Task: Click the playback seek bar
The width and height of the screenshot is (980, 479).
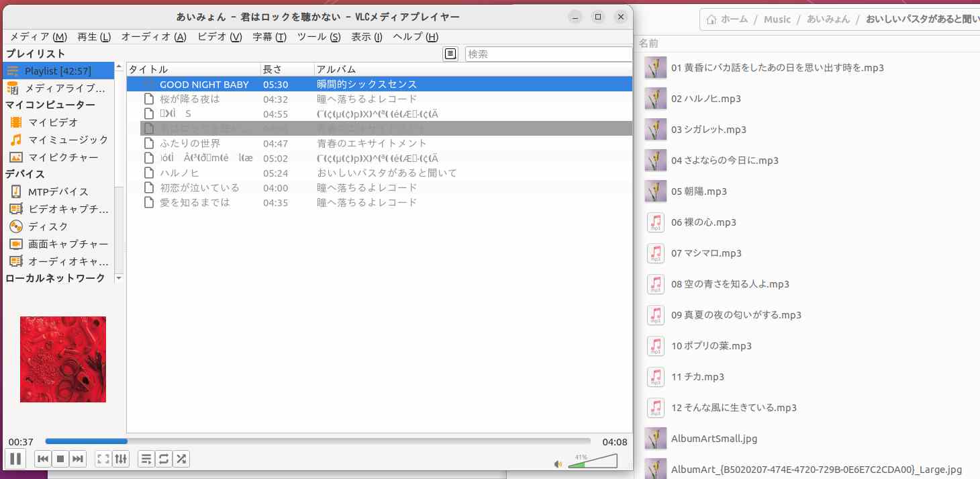Action: click(x=317, y=441)
